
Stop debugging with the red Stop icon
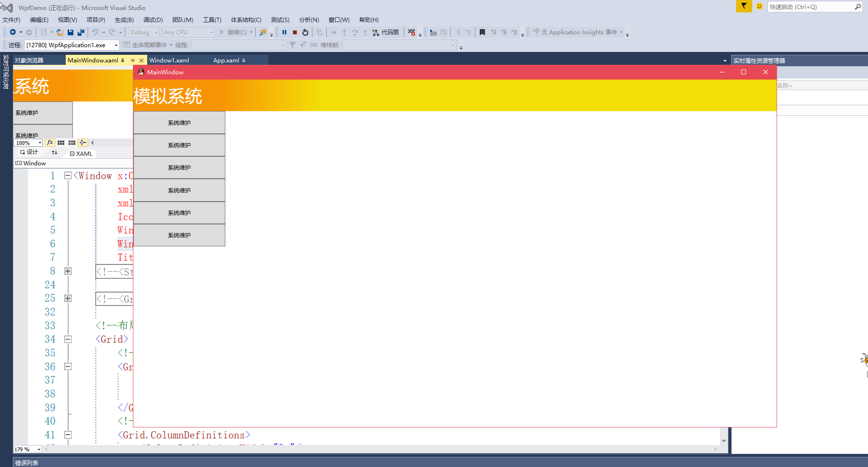click(x=294, y=32)
